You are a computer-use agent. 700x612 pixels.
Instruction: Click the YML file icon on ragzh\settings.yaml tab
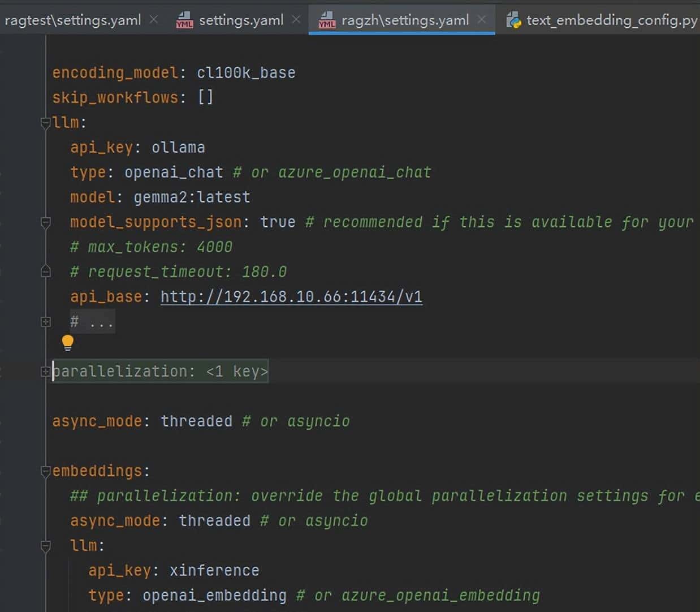[x=327, y=20]
